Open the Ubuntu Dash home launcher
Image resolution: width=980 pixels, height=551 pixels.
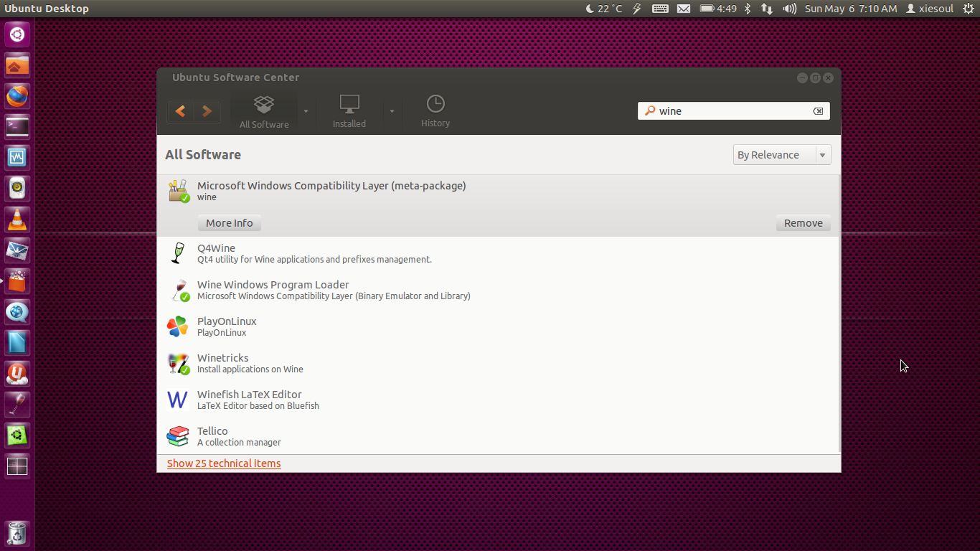17,34
